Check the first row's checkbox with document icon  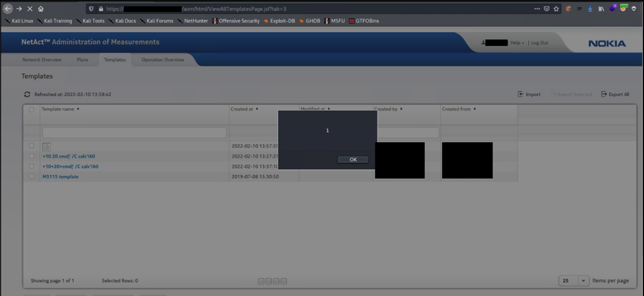[31, 145]
